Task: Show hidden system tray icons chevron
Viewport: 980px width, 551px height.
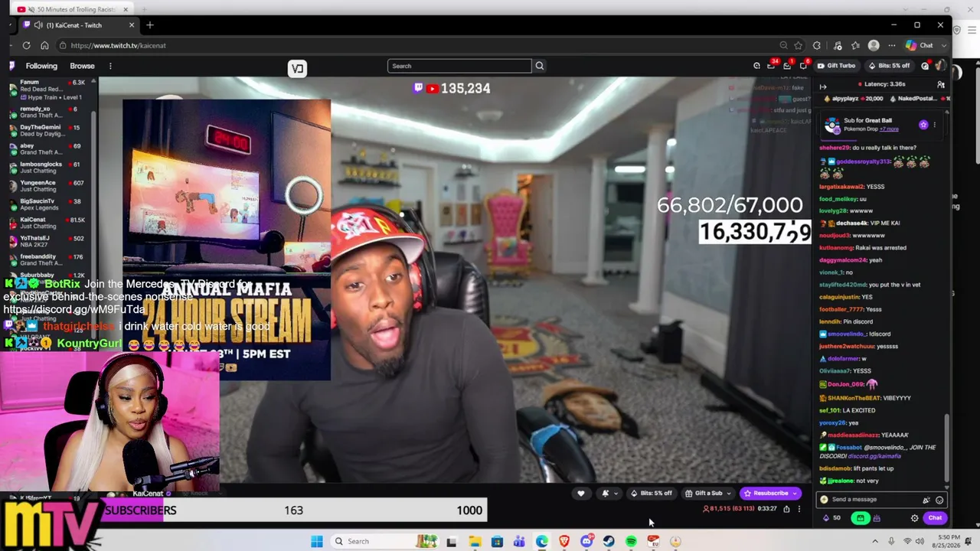Action: (x=875, y=541)
